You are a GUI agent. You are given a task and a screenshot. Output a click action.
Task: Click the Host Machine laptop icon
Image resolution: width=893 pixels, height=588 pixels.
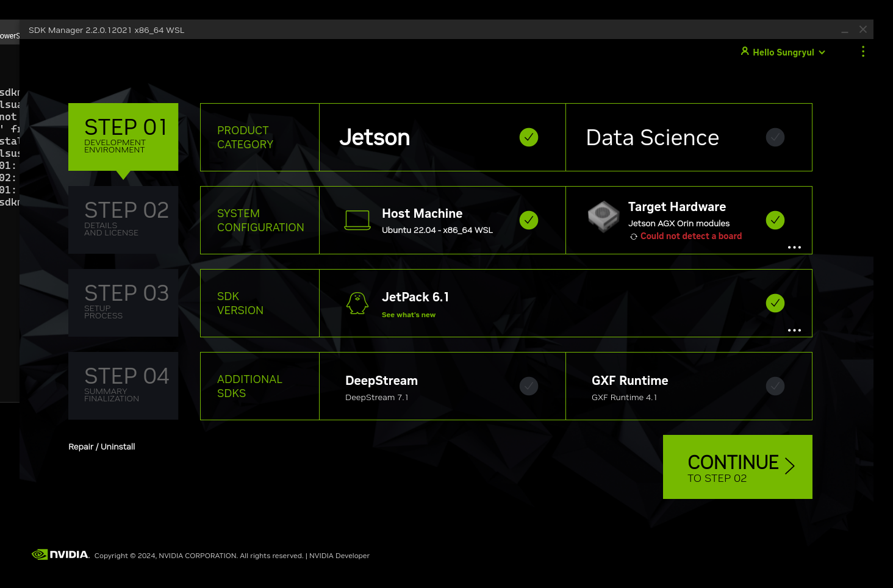357,220
